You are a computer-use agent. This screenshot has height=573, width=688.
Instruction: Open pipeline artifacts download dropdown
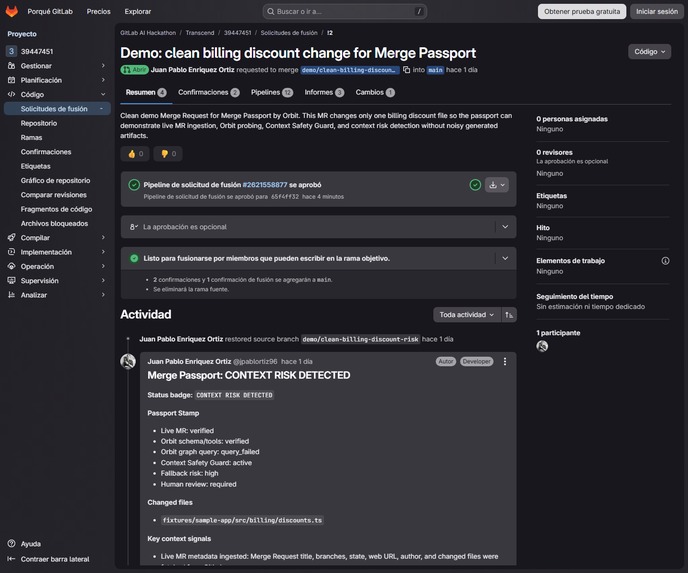[x=497, y=185]
